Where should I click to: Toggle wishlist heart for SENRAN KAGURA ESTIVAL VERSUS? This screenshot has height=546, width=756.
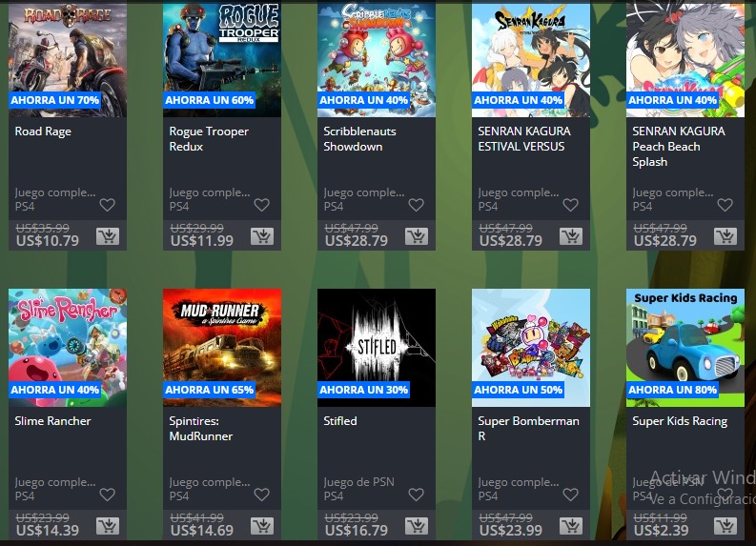(570, 205)
